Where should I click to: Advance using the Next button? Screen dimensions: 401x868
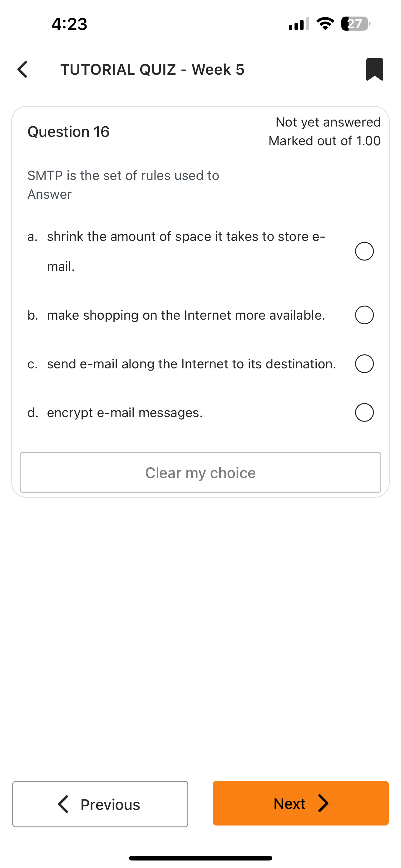[300, 803]
